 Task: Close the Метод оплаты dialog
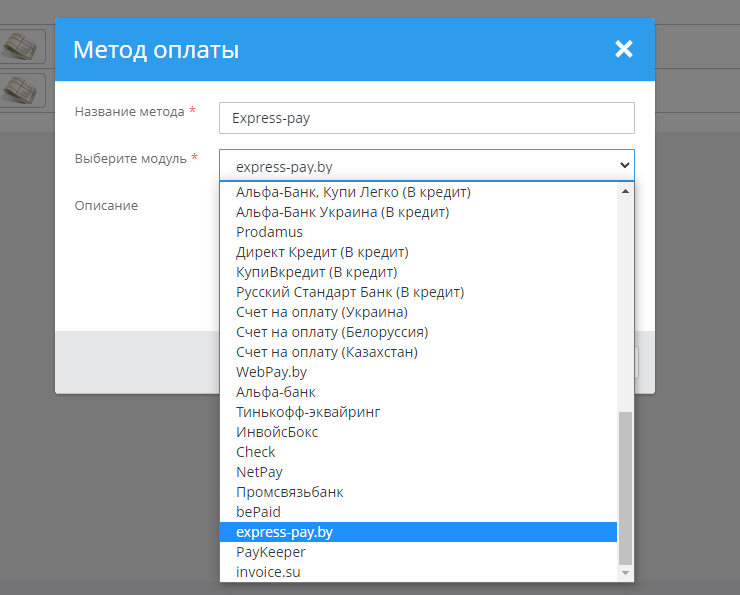624,49
